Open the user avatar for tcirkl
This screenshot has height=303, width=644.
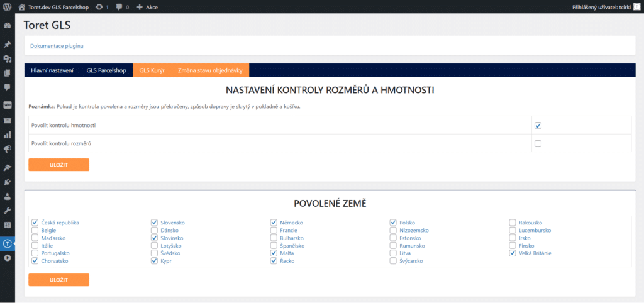(637, 7)
